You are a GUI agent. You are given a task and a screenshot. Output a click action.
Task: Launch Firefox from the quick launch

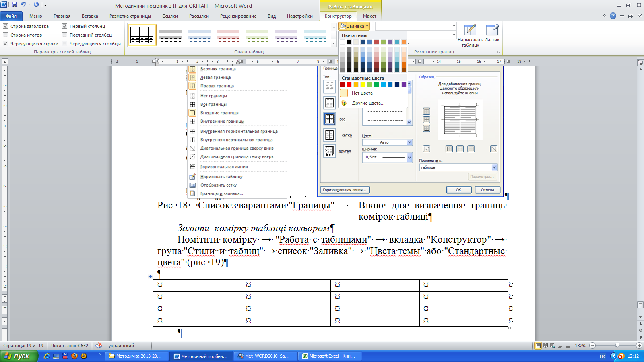(74, 356)
